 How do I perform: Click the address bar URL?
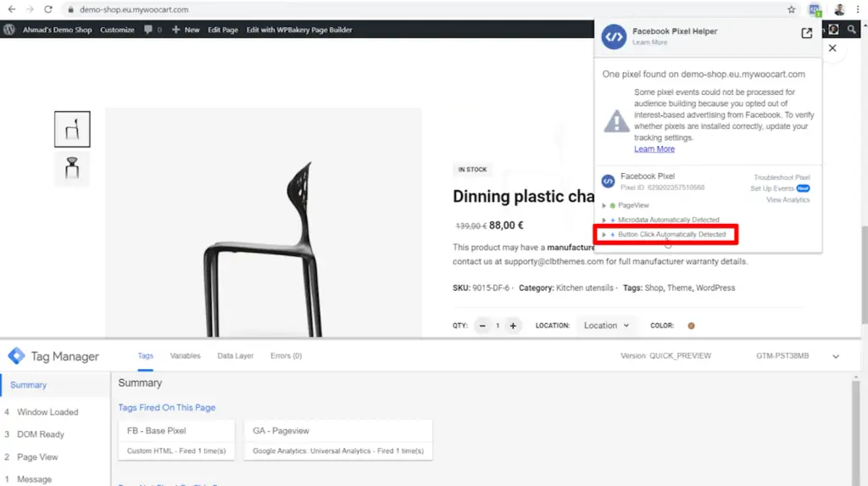[134, 9]
